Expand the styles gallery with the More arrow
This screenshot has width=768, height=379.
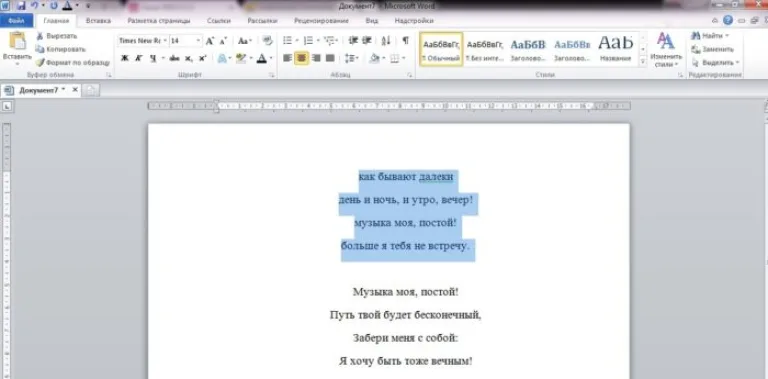(x=643, y=62)
